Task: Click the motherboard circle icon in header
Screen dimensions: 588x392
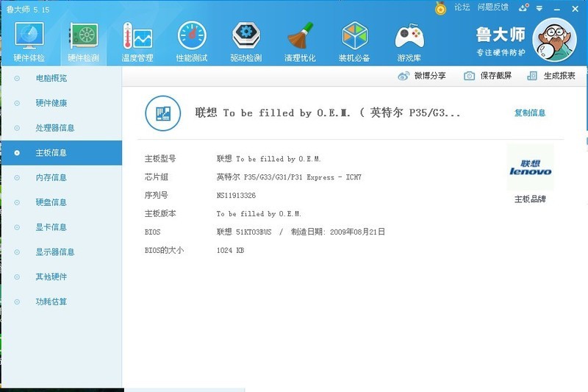Action: point(162,113)
